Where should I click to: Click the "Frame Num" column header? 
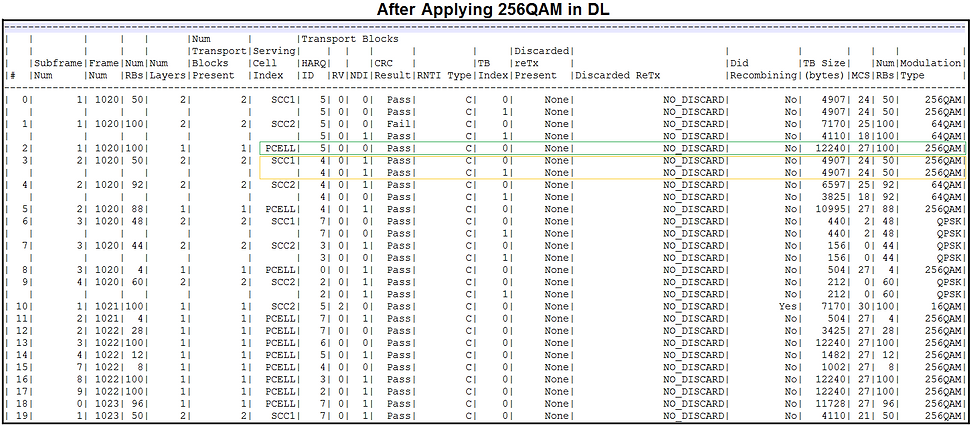click(102, 69)
